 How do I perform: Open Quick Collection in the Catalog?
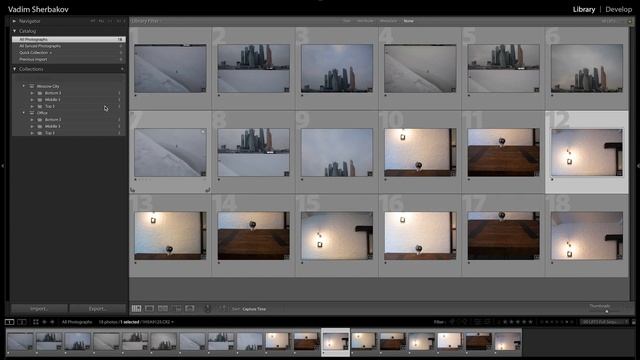tap(69, 53)
